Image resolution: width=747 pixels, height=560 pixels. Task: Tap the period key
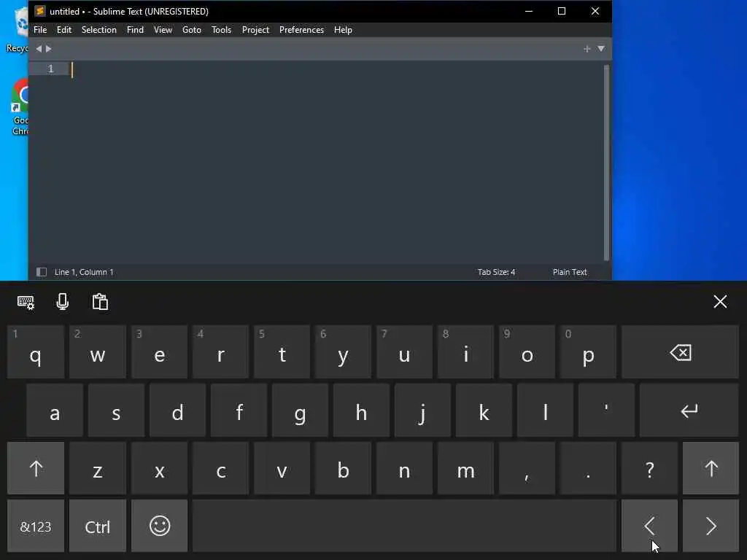589,468
